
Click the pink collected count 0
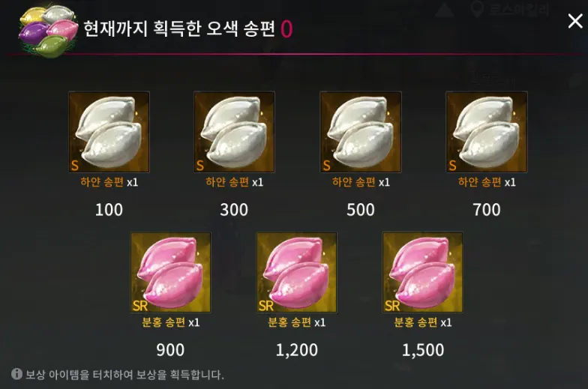(x=286, y=28)
